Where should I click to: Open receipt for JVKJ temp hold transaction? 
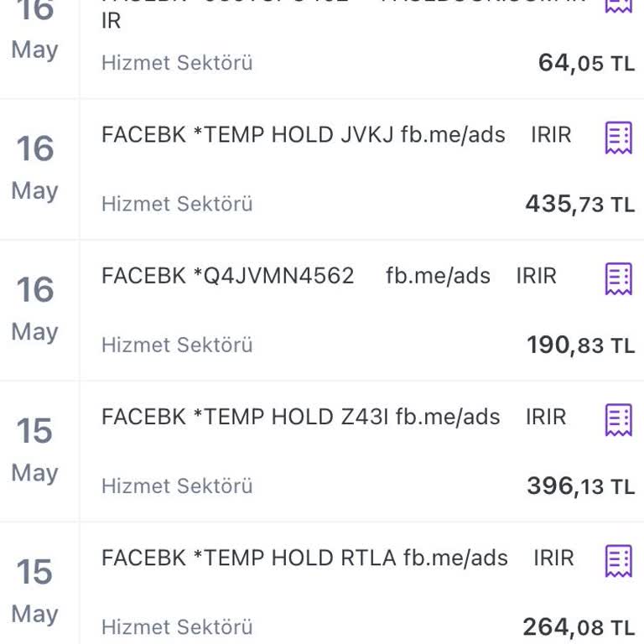(x=618, y=138)
